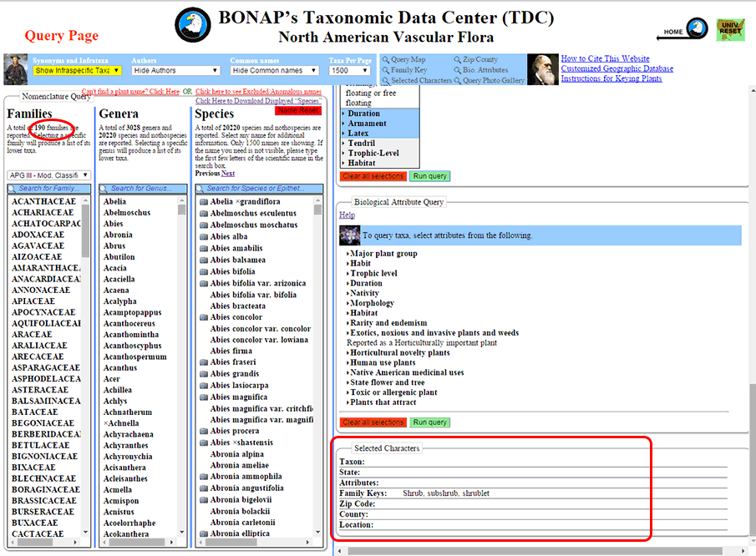Expand the Latex key section

(x=356, y=133)
